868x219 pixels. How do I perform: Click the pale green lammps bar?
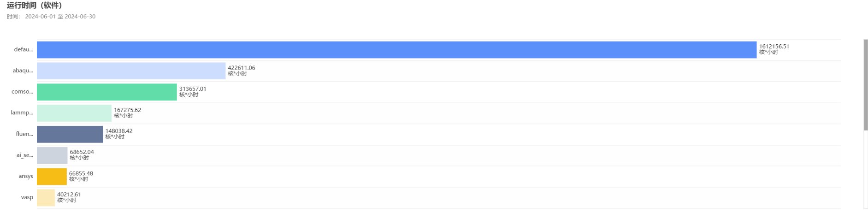point(74,113)
